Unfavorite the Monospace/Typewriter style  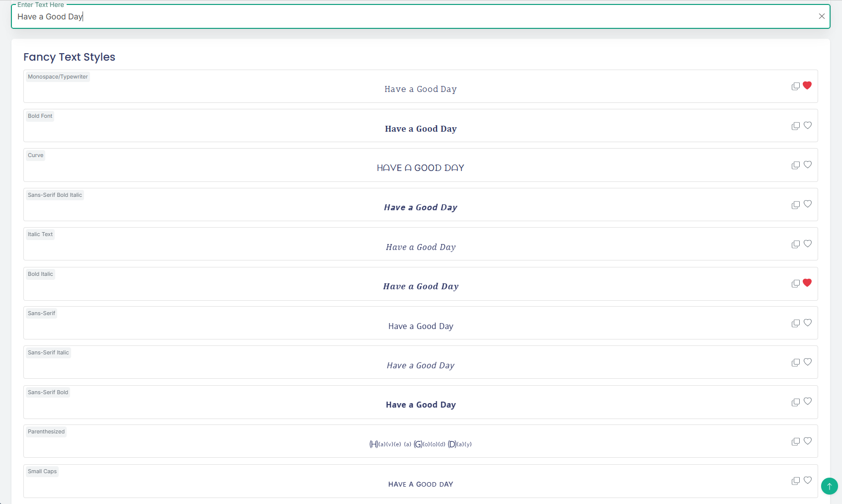pos(807,85)
